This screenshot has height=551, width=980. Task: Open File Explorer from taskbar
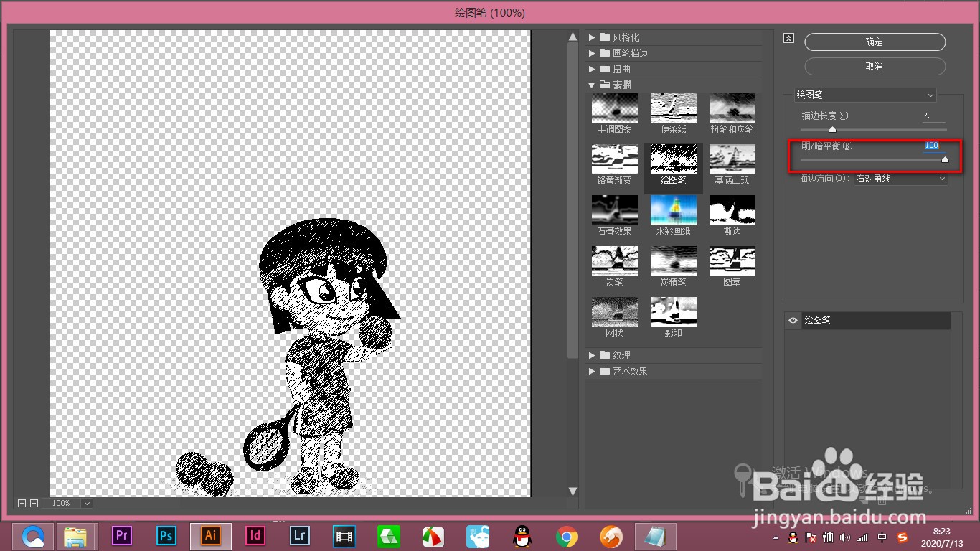[76, 536]
